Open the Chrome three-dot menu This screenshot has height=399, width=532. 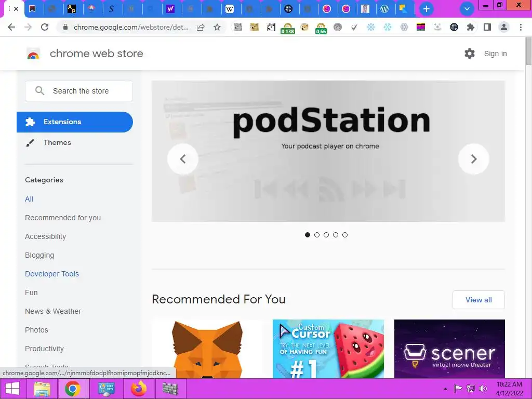pyautogui.click(x=521, y=27)
